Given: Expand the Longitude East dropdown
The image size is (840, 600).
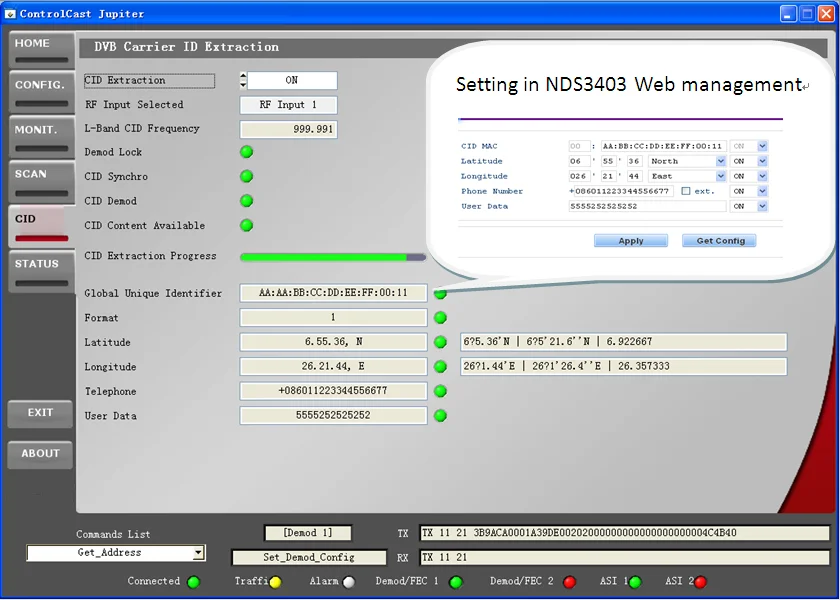Looking at the screenshot, I should tap(720, 176).
